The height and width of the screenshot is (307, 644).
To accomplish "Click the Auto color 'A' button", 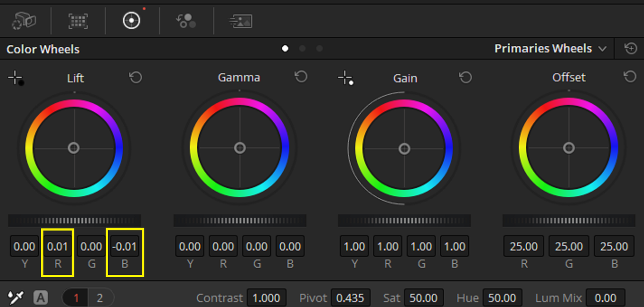I will click(40, 298).
